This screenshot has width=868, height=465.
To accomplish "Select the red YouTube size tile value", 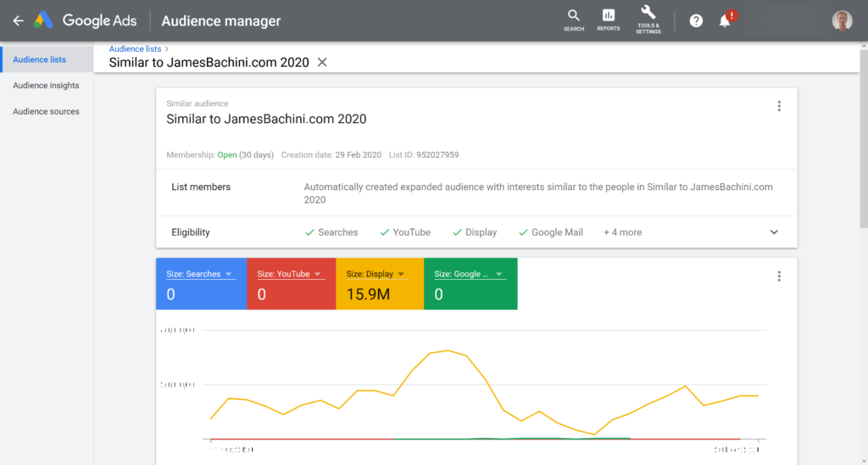I will [261, 294].
